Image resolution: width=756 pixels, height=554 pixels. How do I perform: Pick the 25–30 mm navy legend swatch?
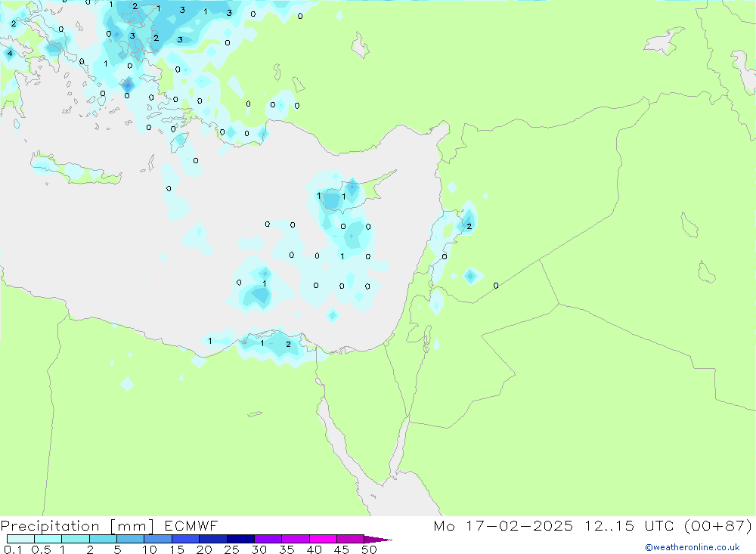[240, 539]
